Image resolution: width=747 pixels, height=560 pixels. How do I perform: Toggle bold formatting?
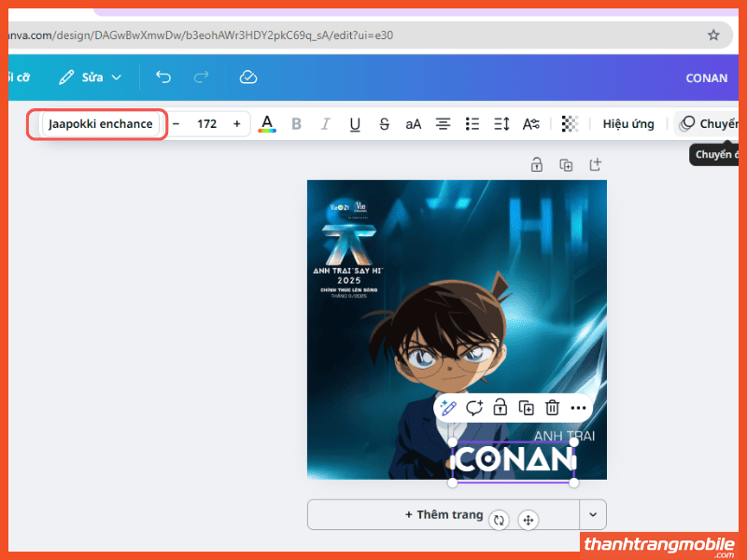[x=296, y=124]
